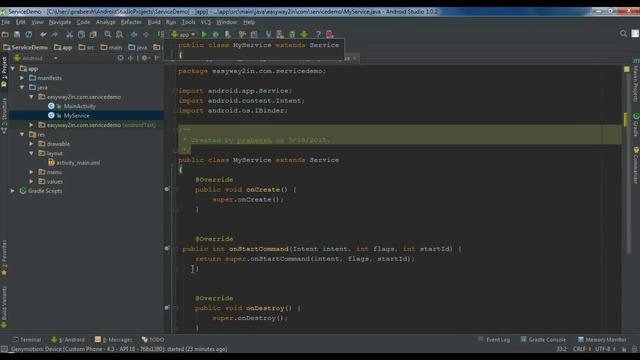Screen dimensions: 640x360
Task: Toggle the Gradle side panel tab
Action: (636, 125)
